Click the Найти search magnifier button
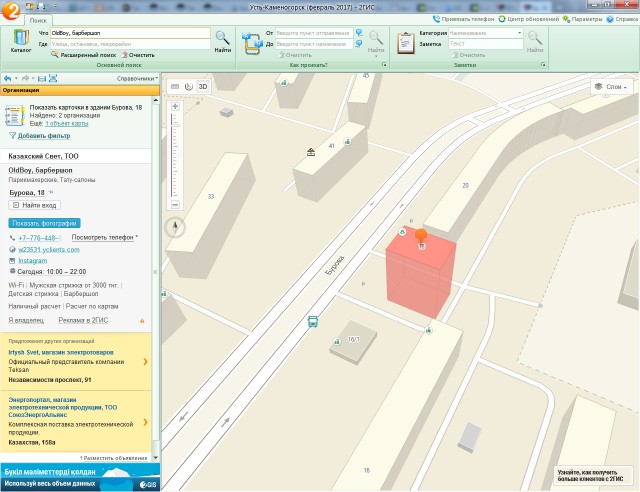 [x=222, y=40]
